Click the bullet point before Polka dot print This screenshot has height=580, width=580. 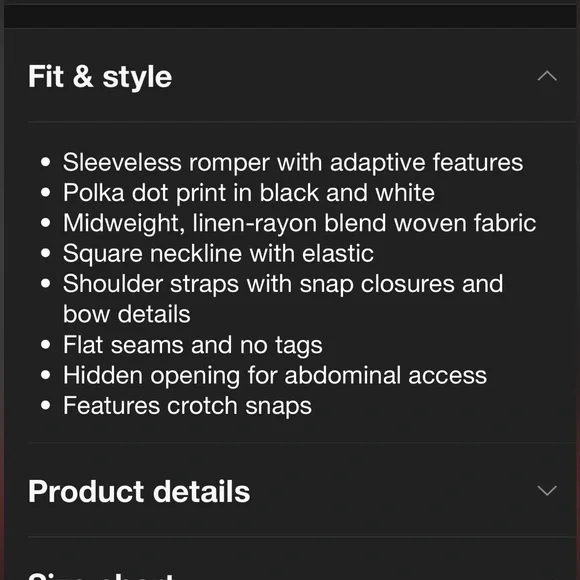(46, 193)
